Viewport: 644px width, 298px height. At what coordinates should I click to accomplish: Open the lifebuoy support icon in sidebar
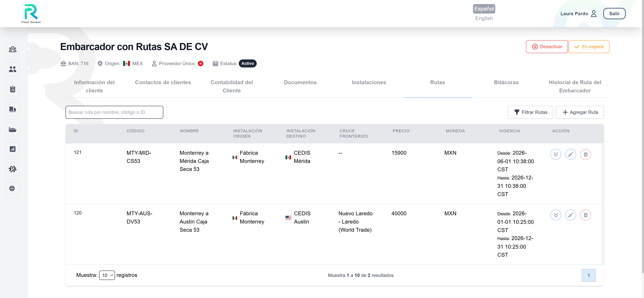coord(13,189)
